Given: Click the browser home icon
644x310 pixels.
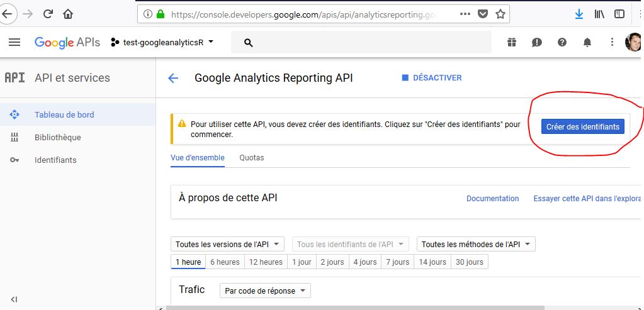Looking at the screenshot, I should pyautogui.click(x=68, y=14).
